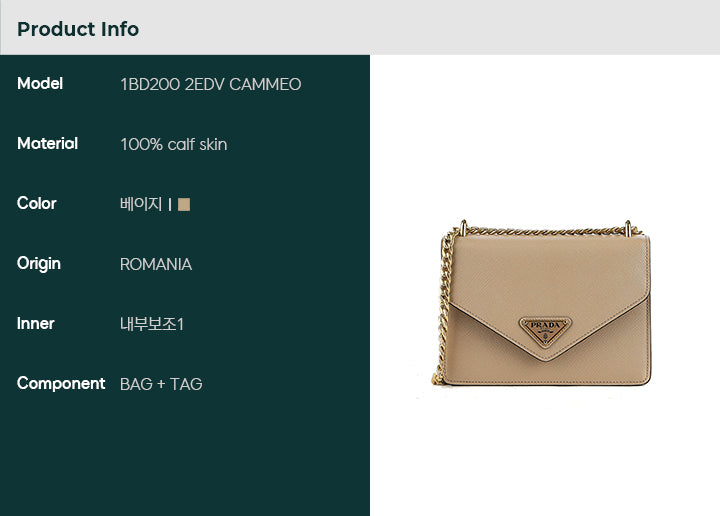Click the Material label

47,144
